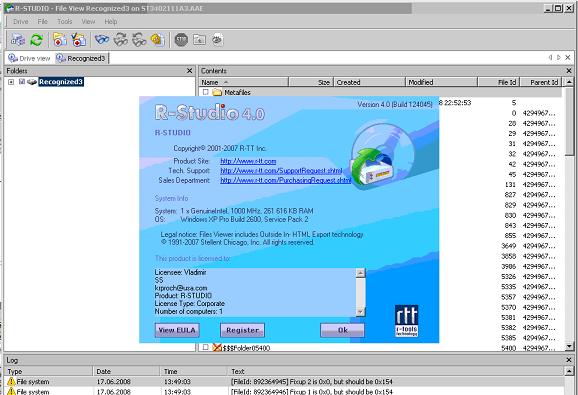Open the Tools menu

pos(65,21)
